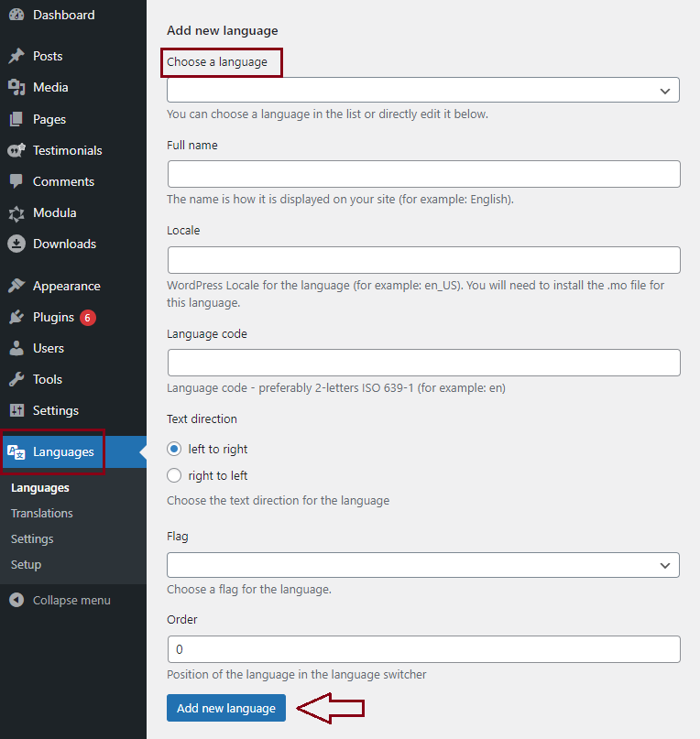Viewport: 700px width, 739px height.
Task: Select right to left text direction
Action: click(x=175, y=476)
